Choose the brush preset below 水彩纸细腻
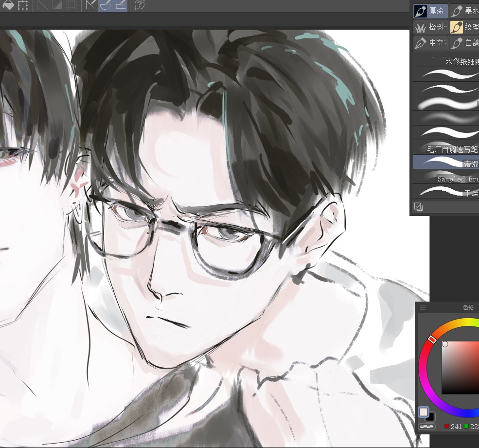 coord(446,74)
